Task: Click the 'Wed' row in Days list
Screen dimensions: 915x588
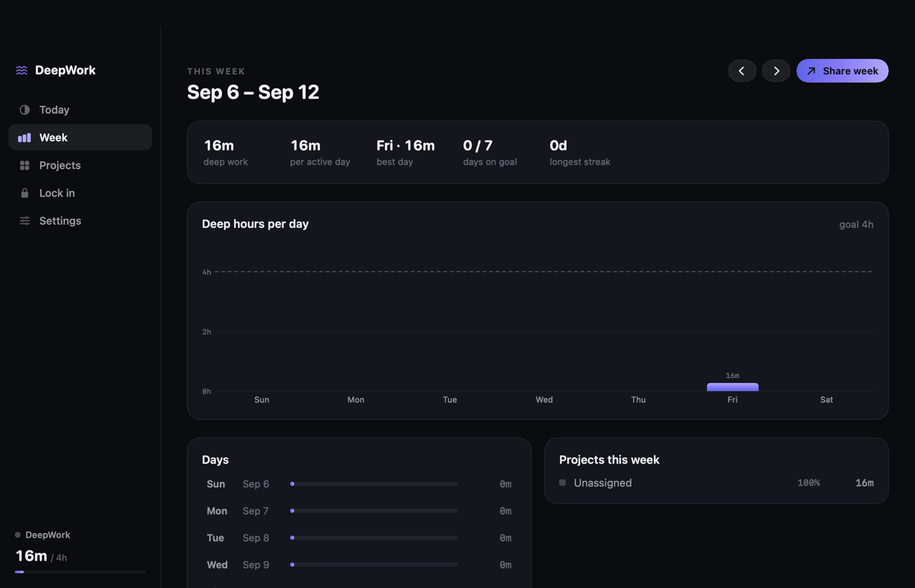Action: pos(359,564)
